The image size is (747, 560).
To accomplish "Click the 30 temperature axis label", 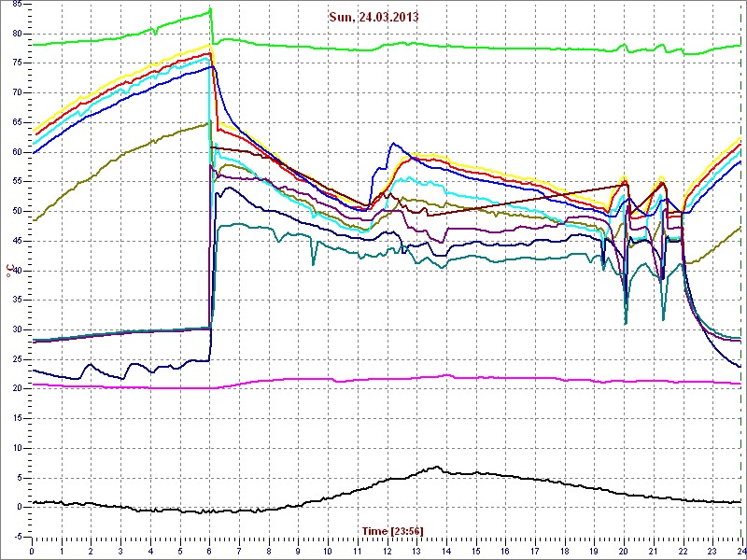I will coord(17,329).
